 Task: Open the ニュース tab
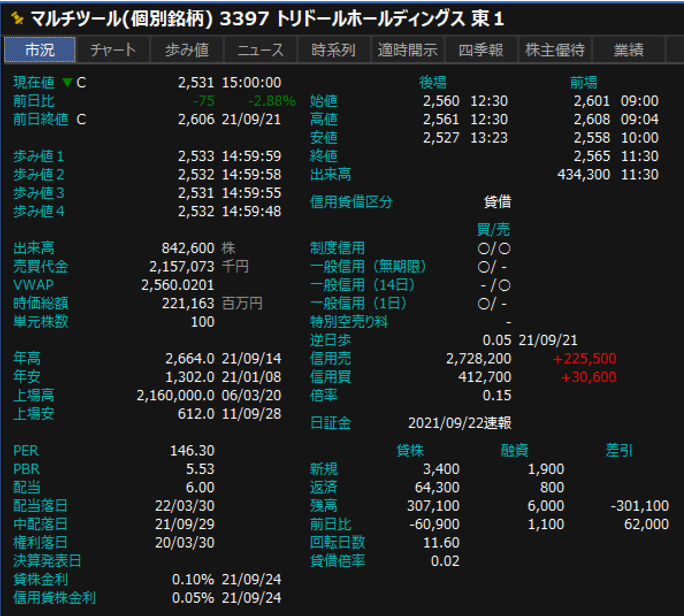coord(261,49)
